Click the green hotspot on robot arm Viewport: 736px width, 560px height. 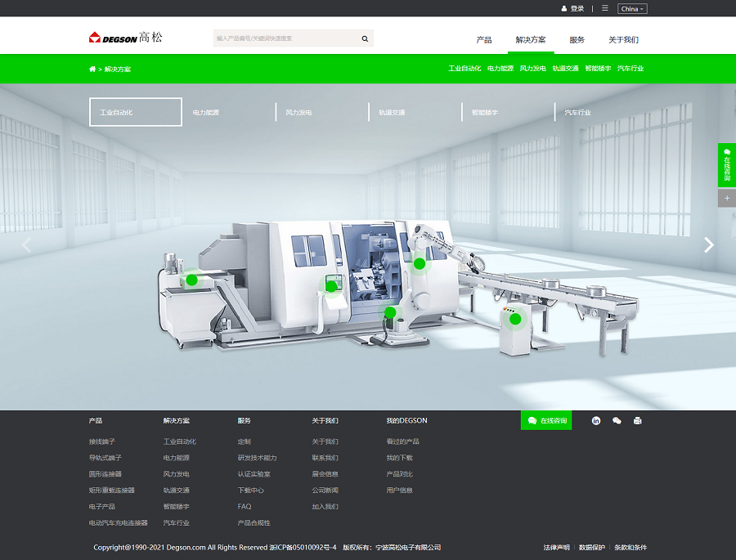coord(420,263)
